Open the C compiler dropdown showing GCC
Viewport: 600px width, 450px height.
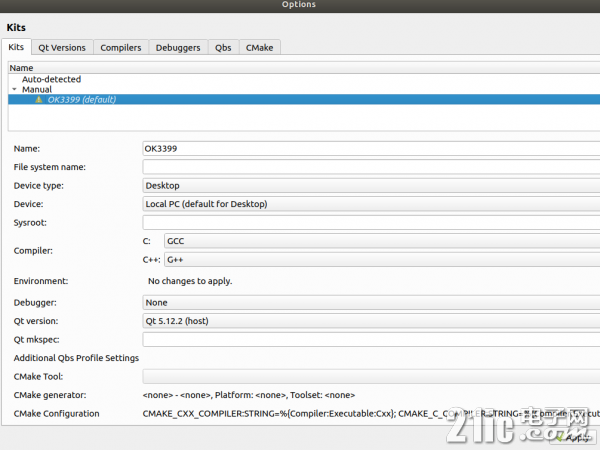tap(382, 241)
